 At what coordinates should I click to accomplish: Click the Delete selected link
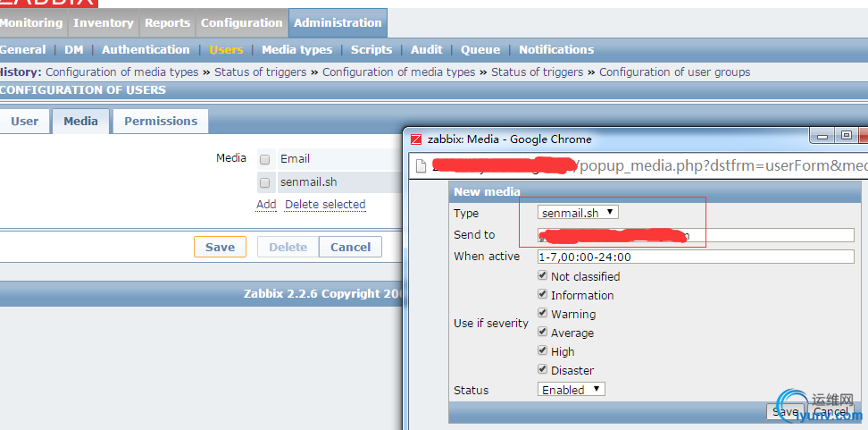[x=325, y=205]
